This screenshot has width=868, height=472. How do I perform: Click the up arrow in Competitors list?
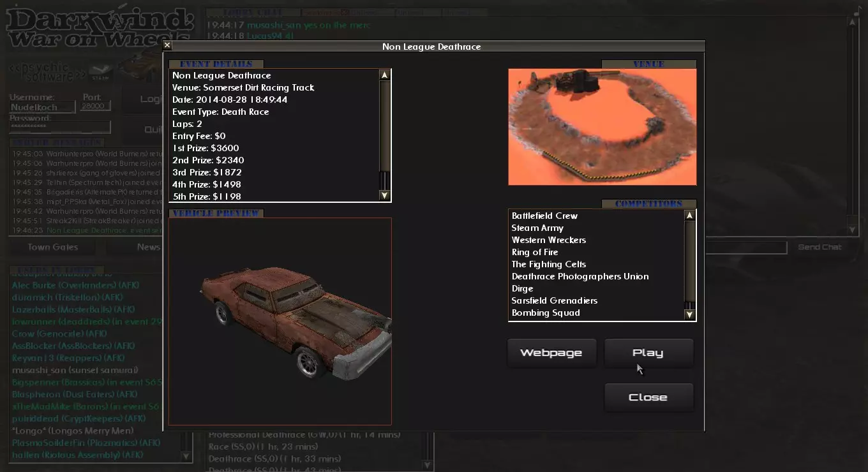click(689, 216)
